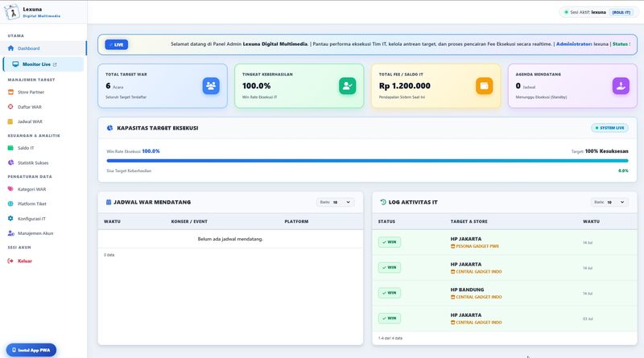Click the Platform Tiket globe icon
644x358 pixels.
click(x=10, y=204)
